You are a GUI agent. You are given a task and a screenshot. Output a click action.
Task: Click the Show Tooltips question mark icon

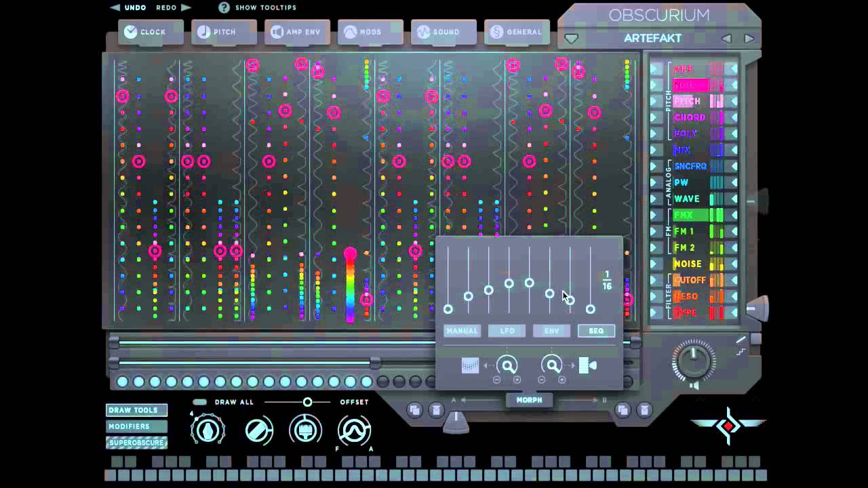(x=224, y=7)
